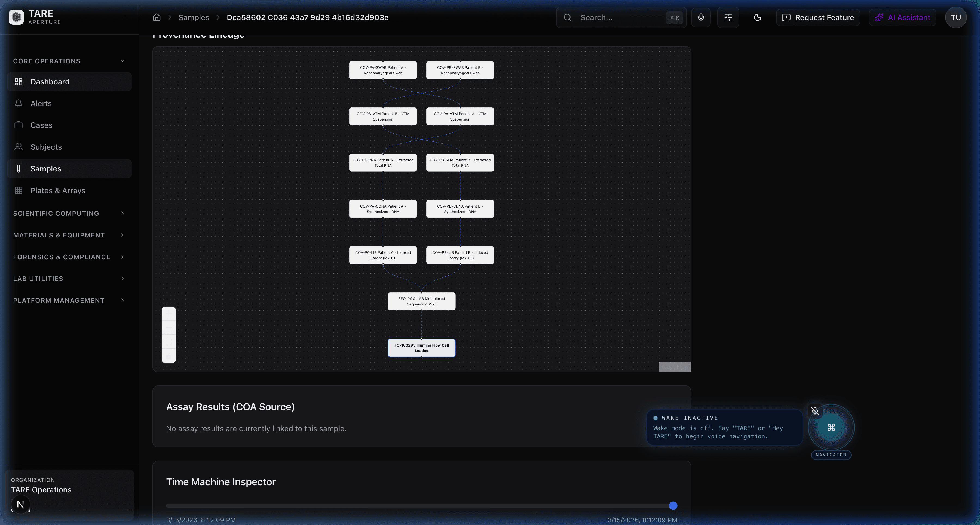Click the Request Feature button
Viewport: 980px width, 525px height.
[x=818, y=17]
